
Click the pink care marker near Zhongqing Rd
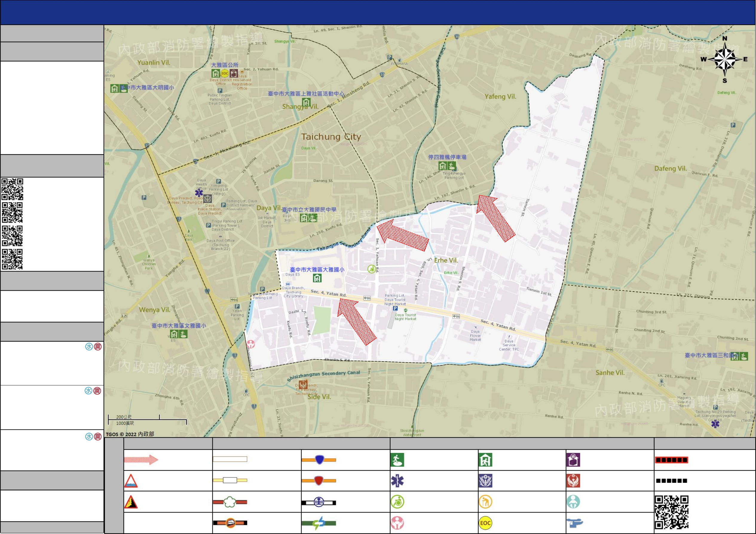[x=251, y=344]
